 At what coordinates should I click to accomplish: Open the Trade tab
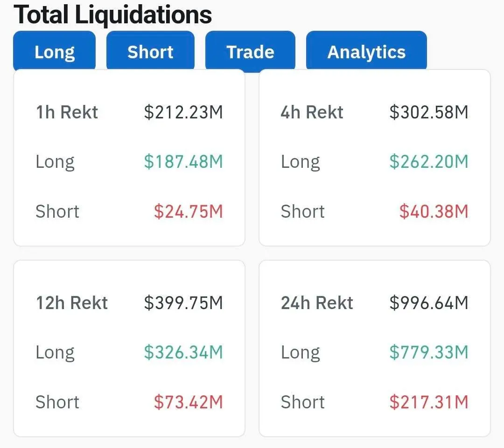(x=250, y=52)
